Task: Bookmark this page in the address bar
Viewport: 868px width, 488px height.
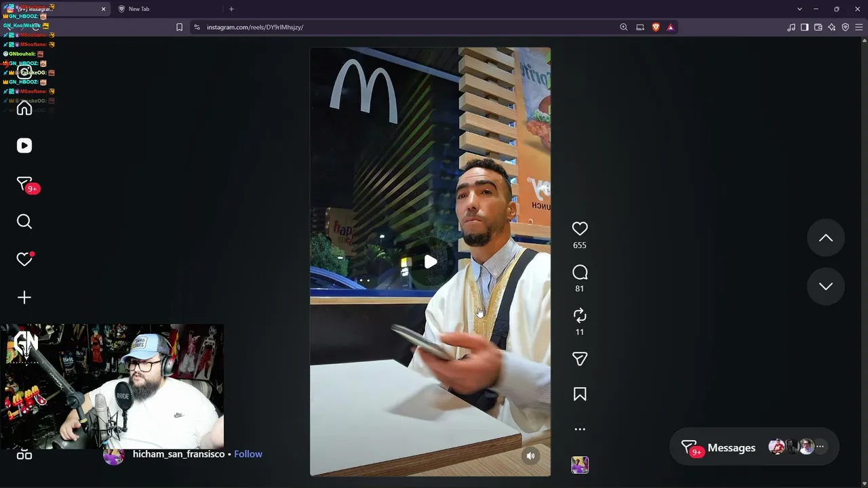Action: 179,27
